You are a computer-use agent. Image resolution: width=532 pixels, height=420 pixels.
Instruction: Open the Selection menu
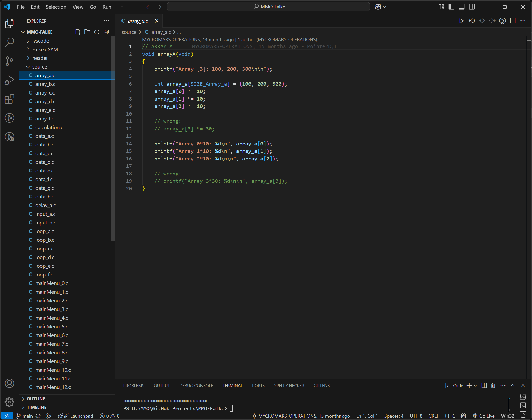pos(56,7)
